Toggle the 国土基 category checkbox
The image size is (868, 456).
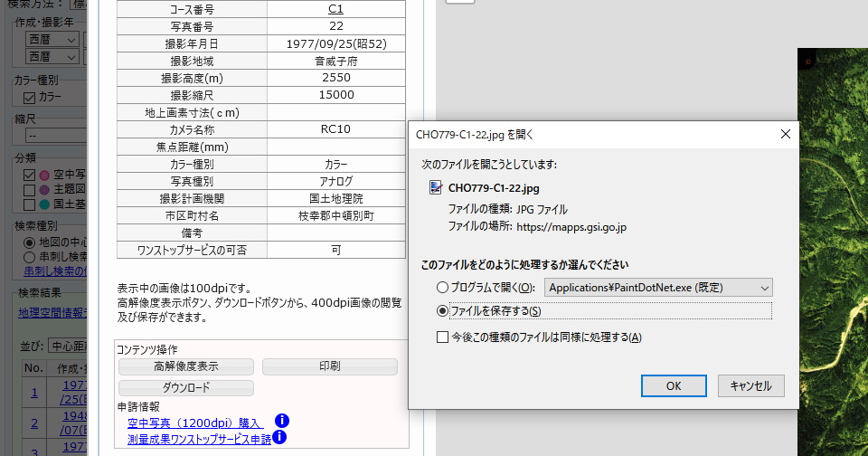29,205
